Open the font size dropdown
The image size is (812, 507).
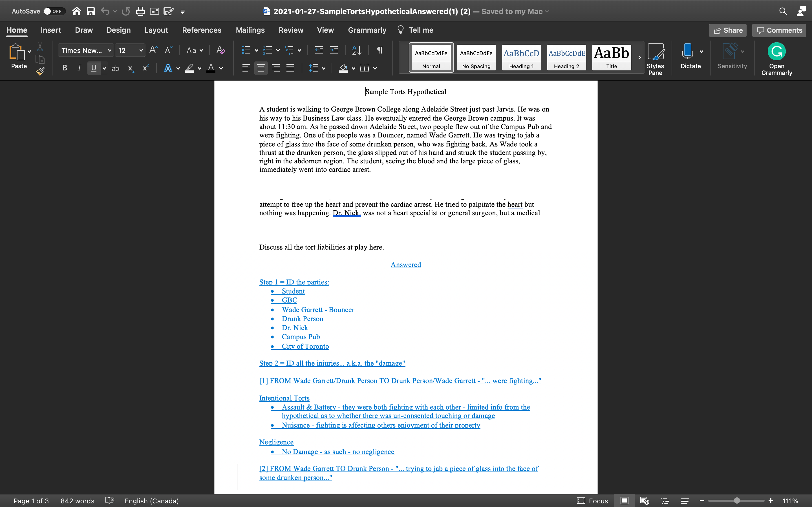[x=141, y=50]
